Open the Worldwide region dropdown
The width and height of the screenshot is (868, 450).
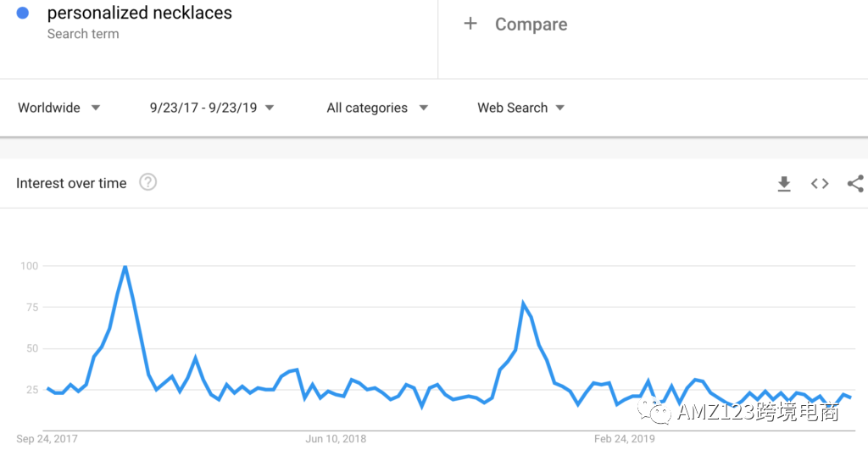coord(59,108)
